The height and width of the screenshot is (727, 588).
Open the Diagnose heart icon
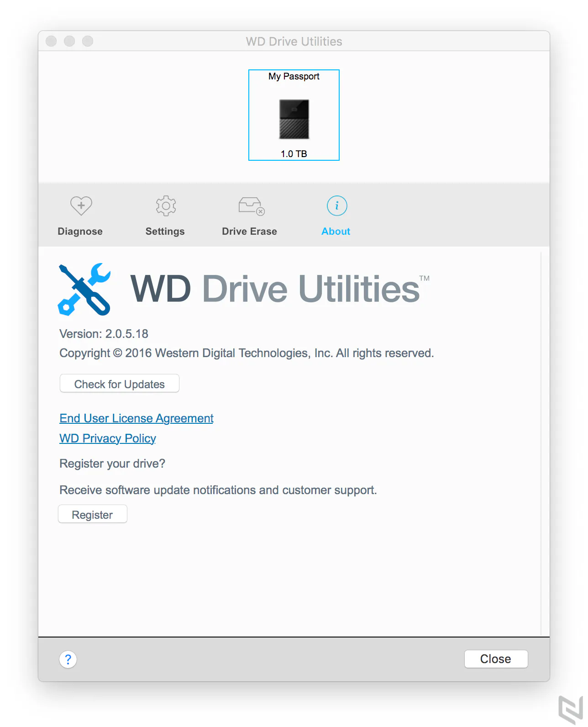[x=81, y=206]
